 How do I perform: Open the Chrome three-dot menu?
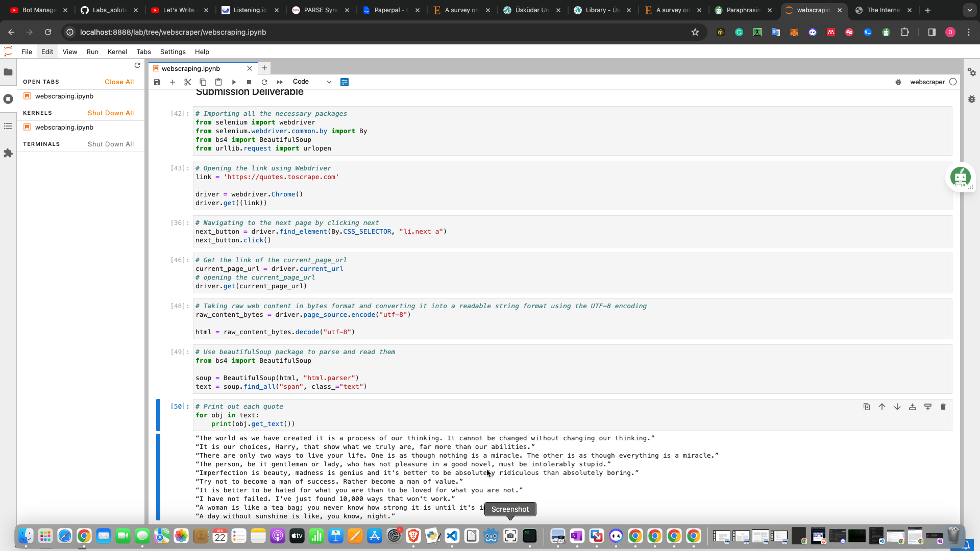[969, 32]
